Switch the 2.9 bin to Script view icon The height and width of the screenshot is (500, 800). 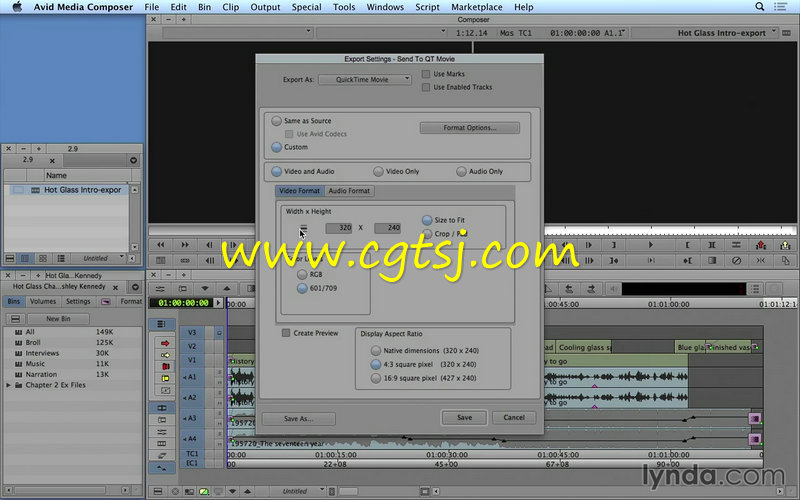(61, 258)
